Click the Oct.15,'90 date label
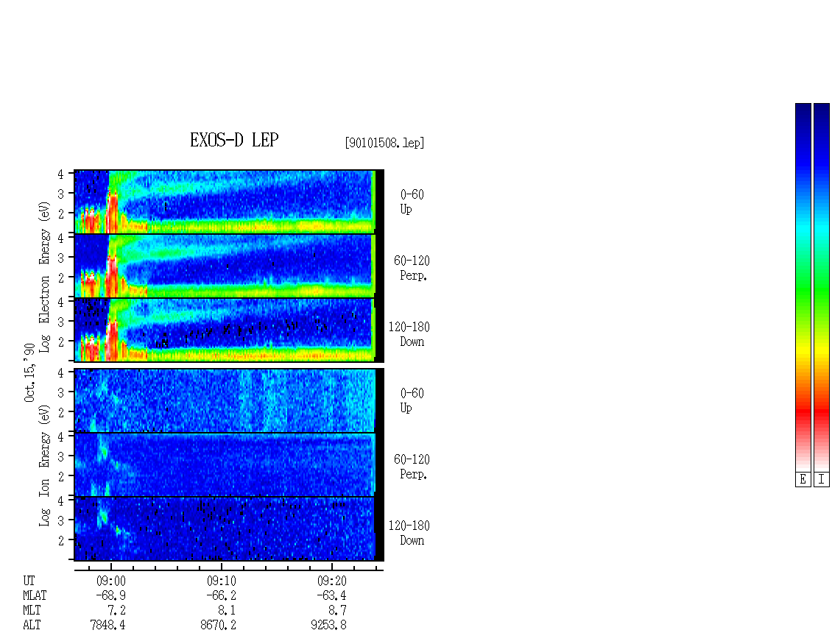832x644 pixels. (29, 372)
